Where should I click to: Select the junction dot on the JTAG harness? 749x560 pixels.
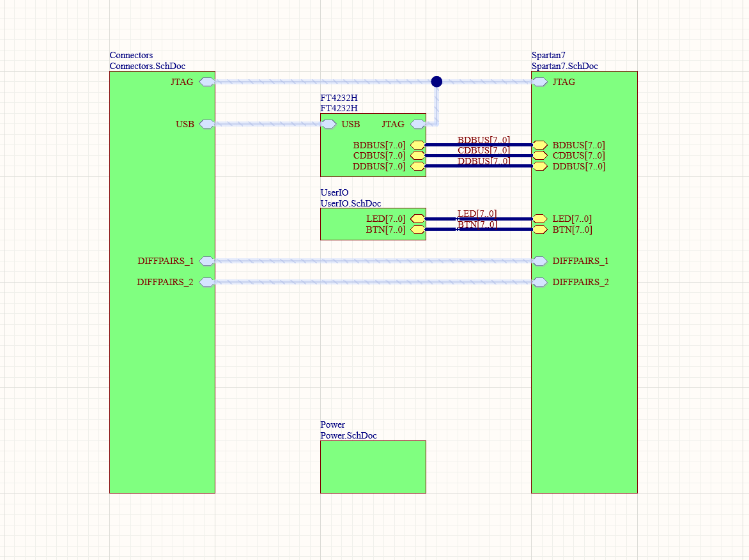(436, 81)
